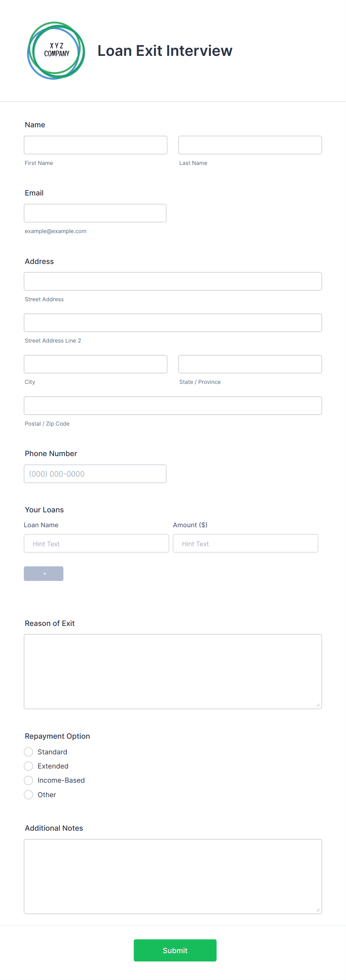Focus the Phone Number field
Image resolution: width=346 pixels, height=980 pixels.
pyautogui.click(x=95, y=474)
